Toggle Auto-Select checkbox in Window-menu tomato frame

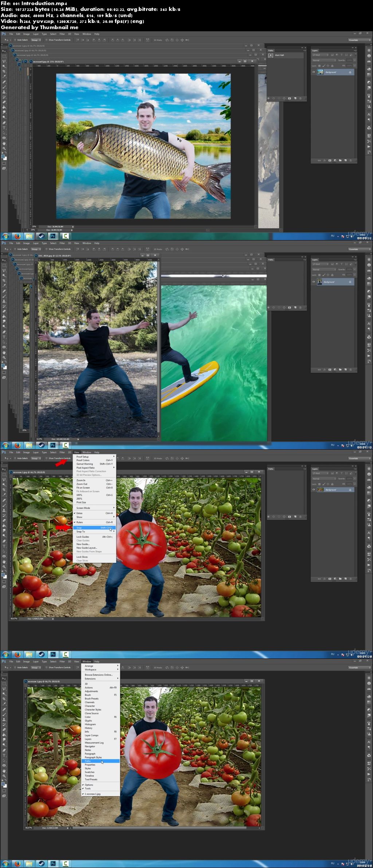[x=15, y=667]
